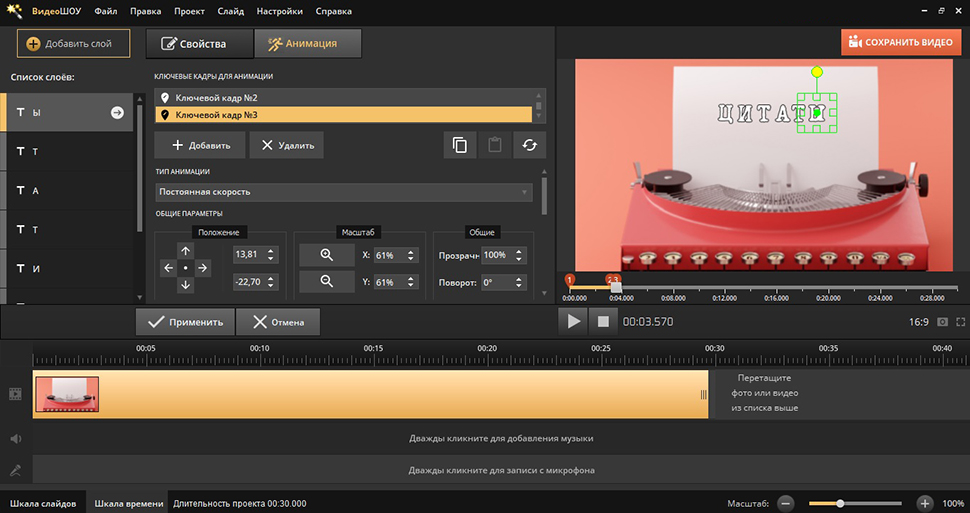Select Ключевой кадр №3 in list
This screenshot has height=513, width=970.
[343, 115]
